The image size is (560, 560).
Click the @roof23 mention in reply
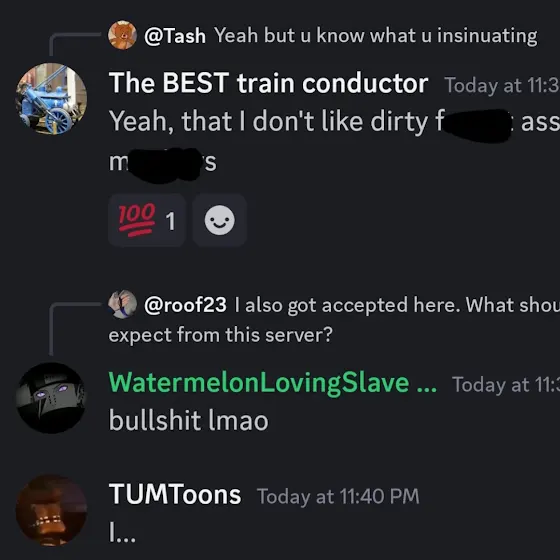point(185,305)
